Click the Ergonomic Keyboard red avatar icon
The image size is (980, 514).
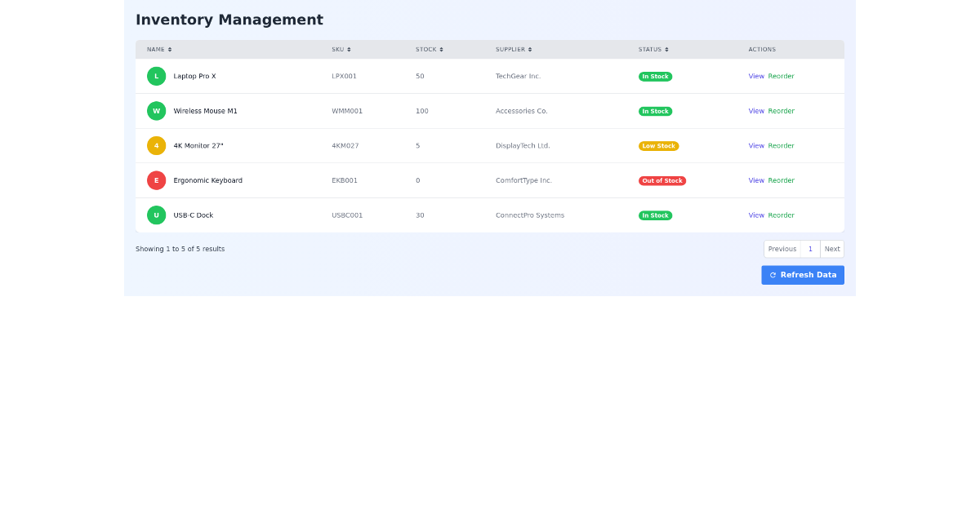(x=156, y=180)
